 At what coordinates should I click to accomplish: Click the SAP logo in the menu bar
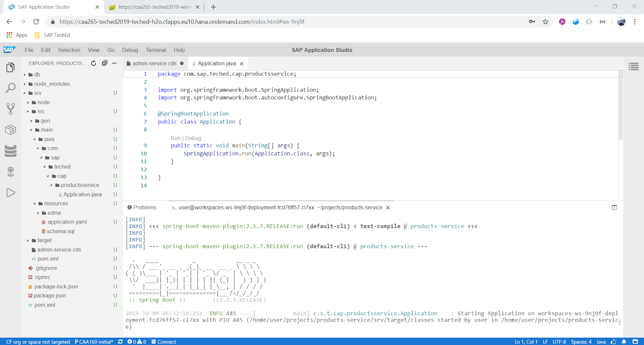(x=10, y=50)
